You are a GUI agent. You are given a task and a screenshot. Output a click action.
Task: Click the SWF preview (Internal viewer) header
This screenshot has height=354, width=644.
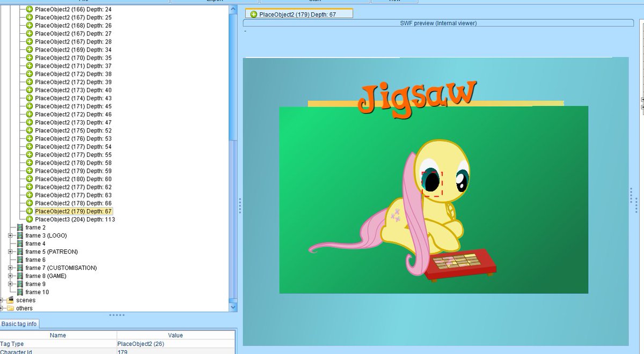coord(438,23)
